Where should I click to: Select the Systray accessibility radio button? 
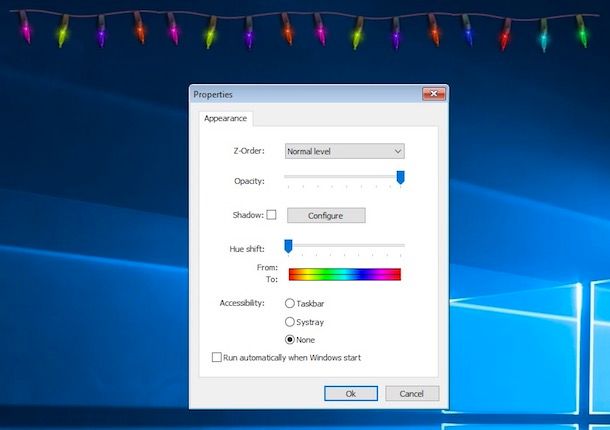[289, 322]
